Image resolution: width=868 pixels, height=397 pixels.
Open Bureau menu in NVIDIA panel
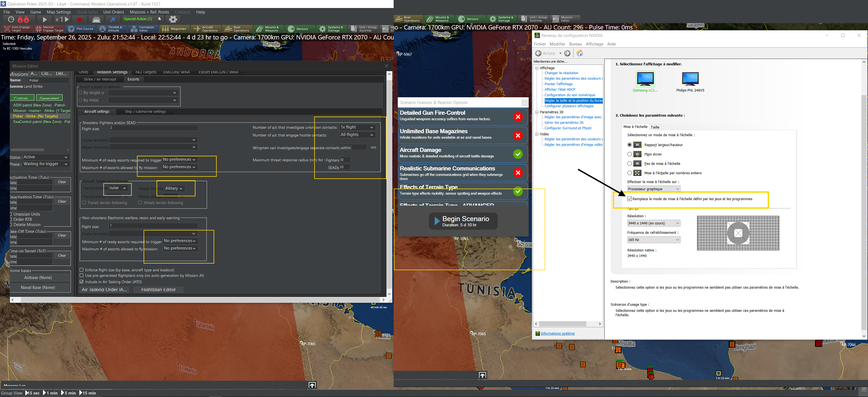(575, 44)
